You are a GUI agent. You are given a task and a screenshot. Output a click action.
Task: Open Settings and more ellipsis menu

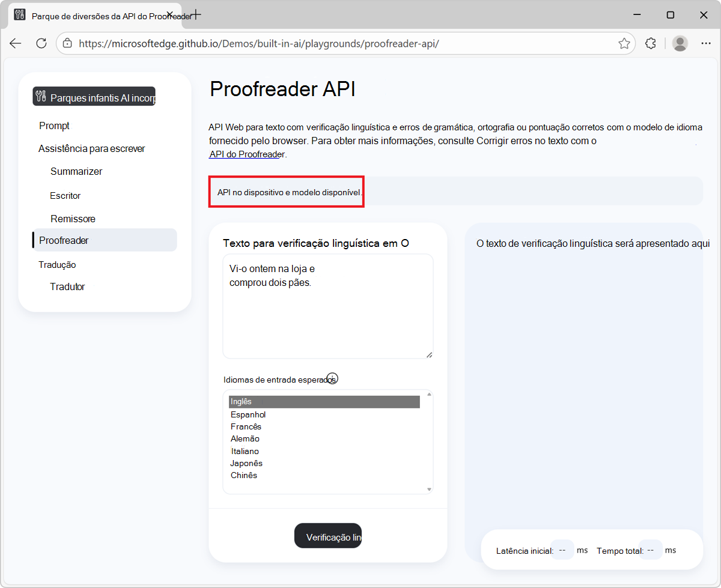(x=706, y=43)
